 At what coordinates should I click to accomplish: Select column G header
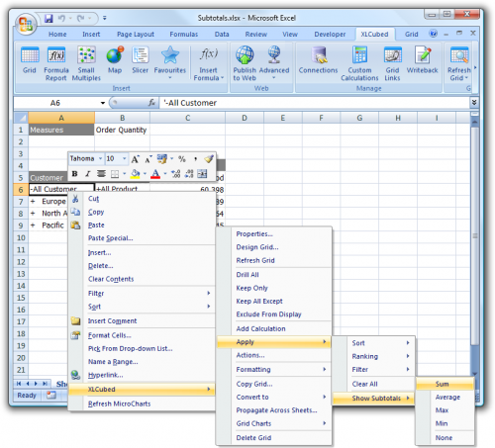359,118
